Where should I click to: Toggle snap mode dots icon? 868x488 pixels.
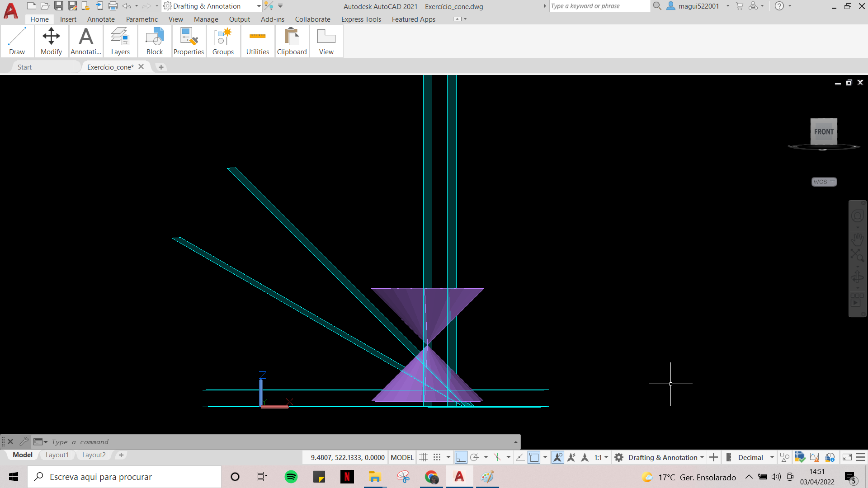click(x=437, y=457)
